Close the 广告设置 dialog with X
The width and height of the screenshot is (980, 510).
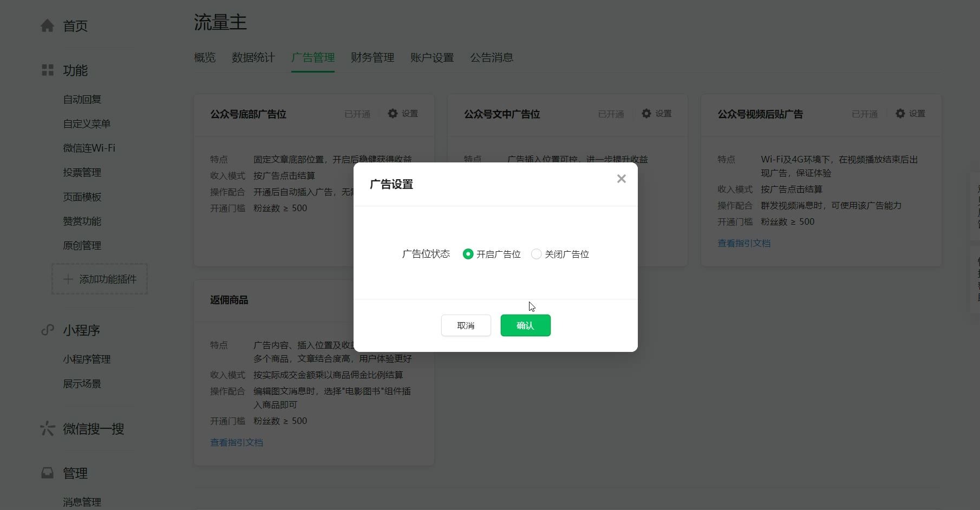coord(621,179)
